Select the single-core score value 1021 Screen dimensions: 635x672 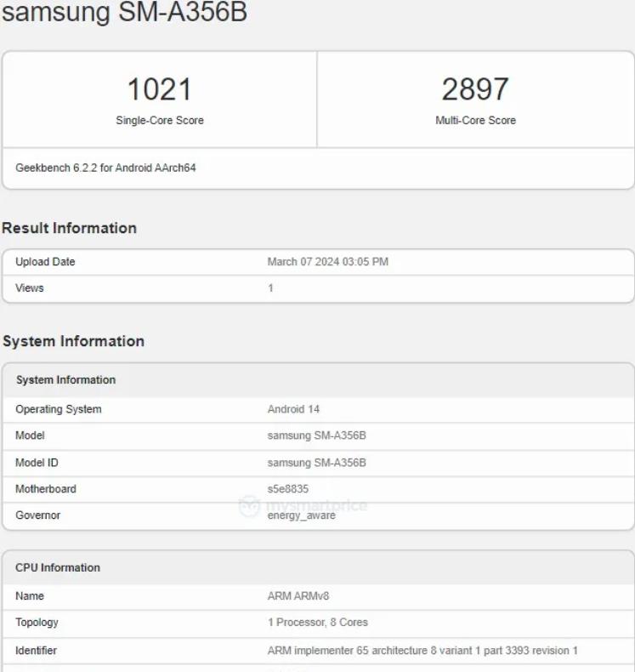click(x=159, y=89)
